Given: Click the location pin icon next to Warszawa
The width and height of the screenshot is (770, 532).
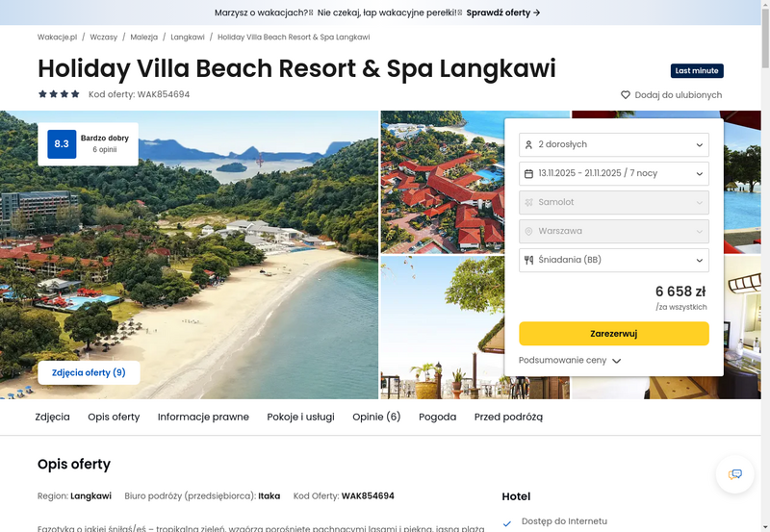Looking at the screenshot, I should point(528,231).
